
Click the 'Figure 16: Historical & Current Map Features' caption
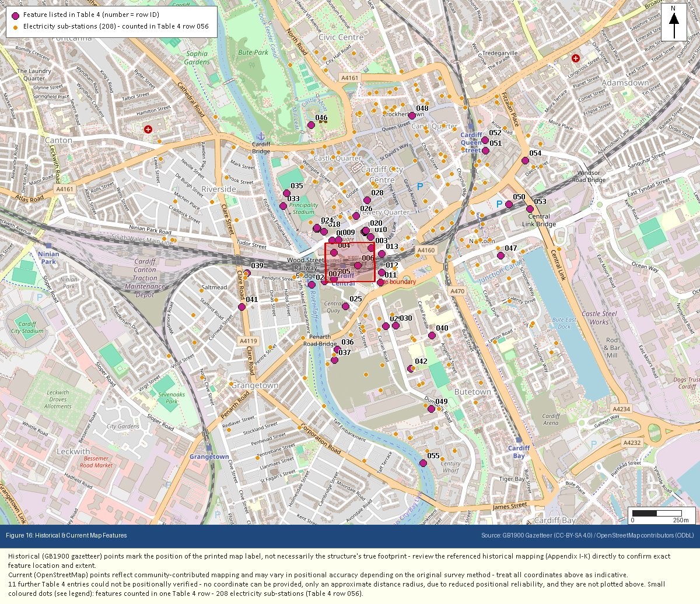point(66,535)
